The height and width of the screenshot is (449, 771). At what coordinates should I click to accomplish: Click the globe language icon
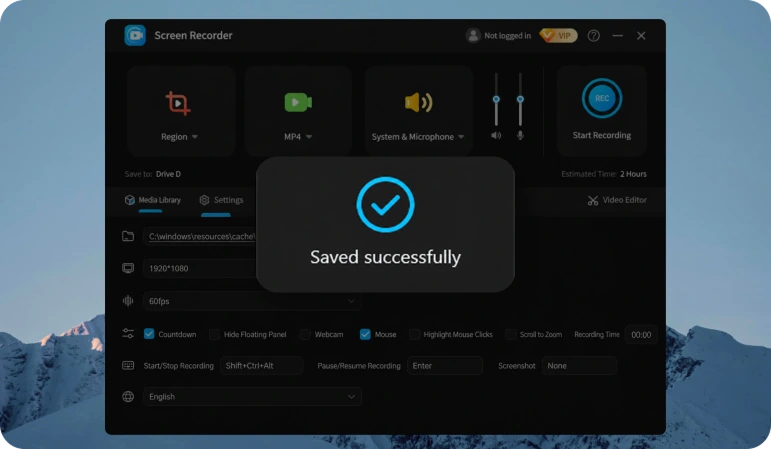click(128, 397)
